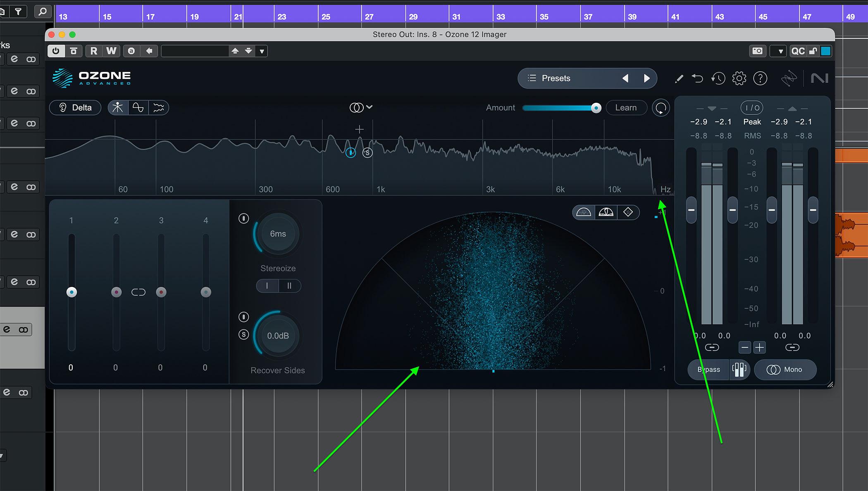Open Ozone settings gear

(739, 78)
